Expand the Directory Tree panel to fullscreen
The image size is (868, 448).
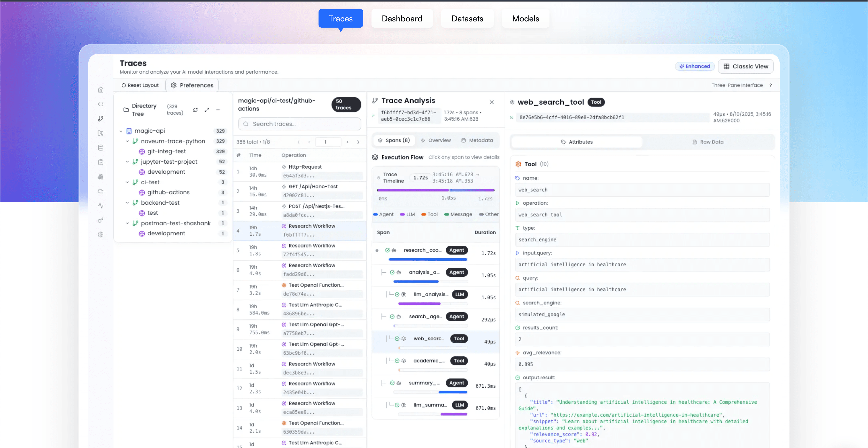point(207,110)
